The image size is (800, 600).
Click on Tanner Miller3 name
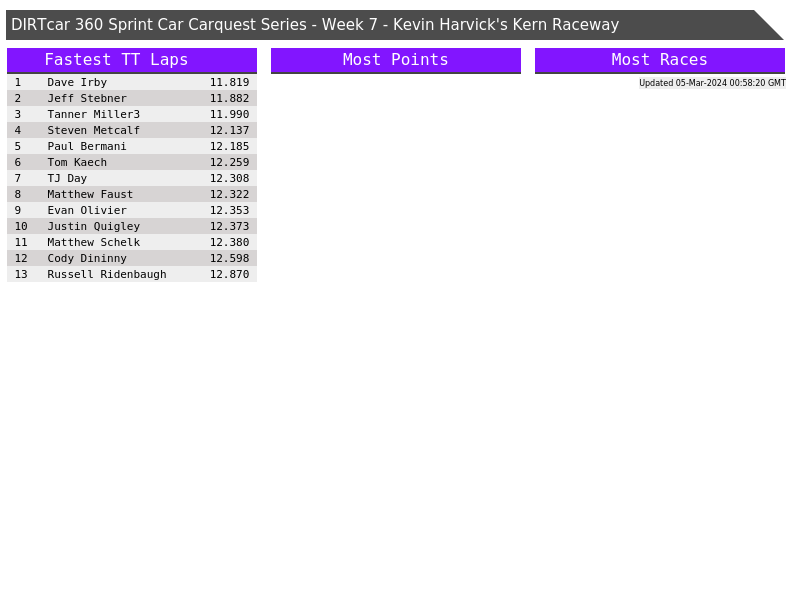[93, 115]
